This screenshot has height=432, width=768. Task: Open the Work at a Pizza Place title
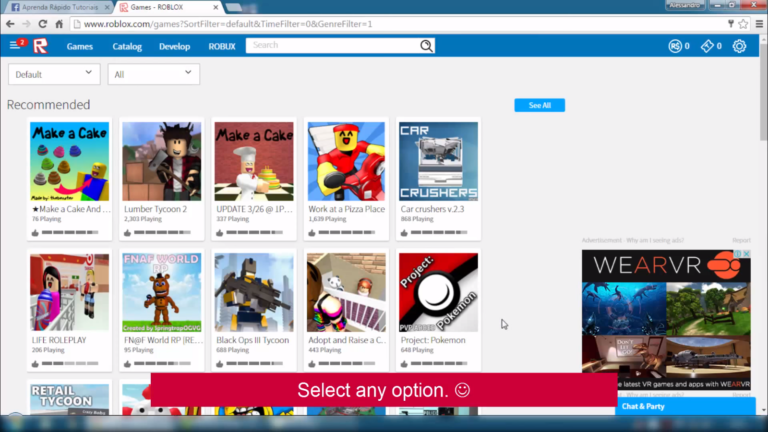coord(346,209)
